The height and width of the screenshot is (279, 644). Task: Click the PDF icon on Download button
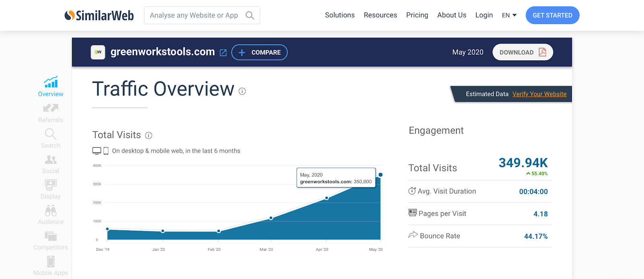pyautogui.click(x=543, y=52)
